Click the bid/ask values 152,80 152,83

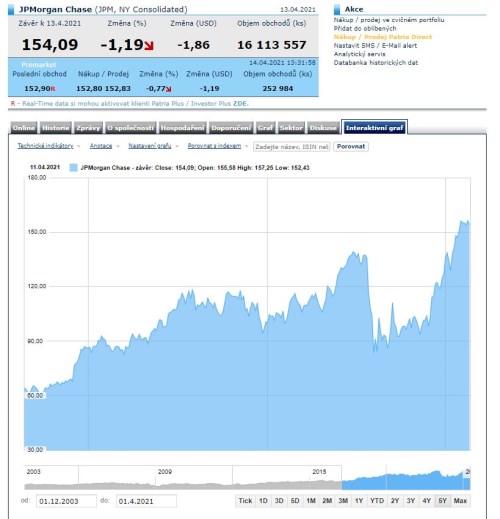pyautogui.click(x=103, y=89)
